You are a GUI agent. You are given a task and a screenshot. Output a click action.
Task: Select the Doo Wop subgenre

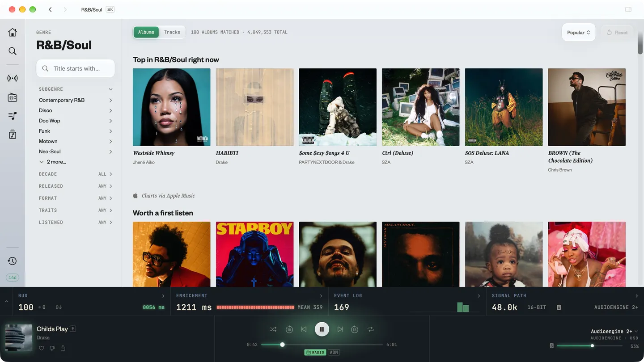coord(76,121)
